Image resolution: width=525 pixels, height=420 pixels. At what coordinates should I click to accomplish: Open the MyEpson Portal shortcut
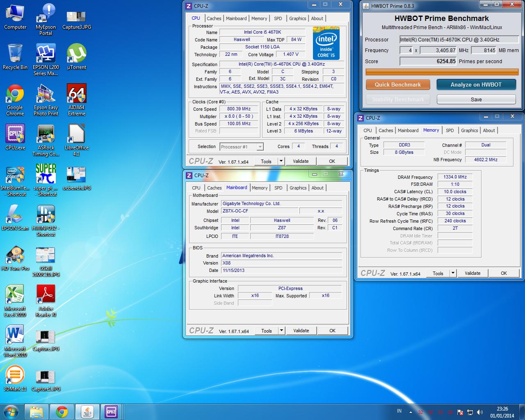tap(46, 19)
